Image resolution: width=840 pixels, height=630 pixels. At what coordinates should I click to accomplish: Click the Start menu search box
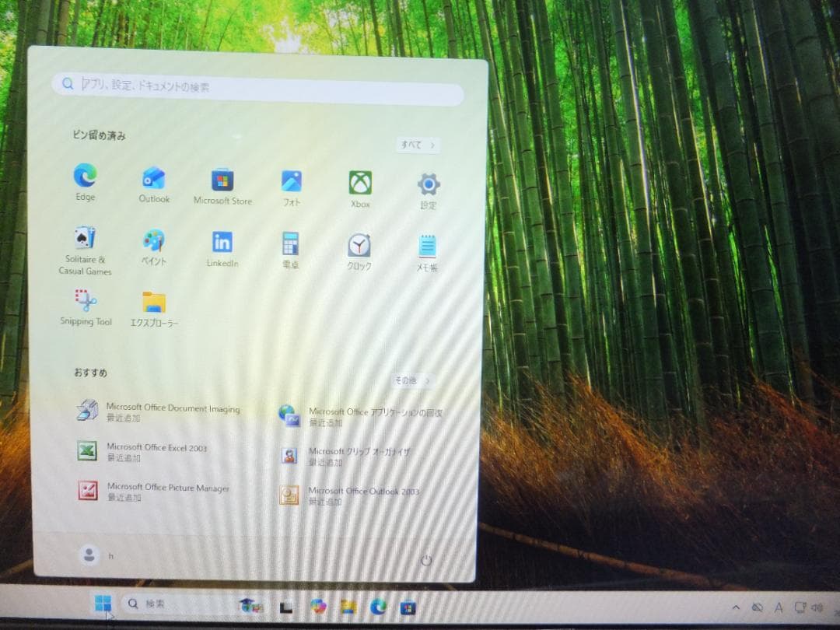[257, 88]
